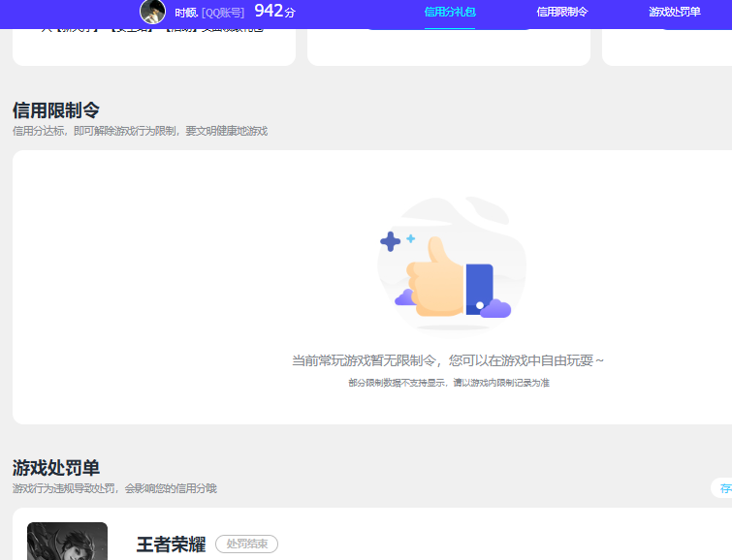Click the 王者荣耀 game title
Image resolution: width=732 pixels, height=560 pixels.
171,544
